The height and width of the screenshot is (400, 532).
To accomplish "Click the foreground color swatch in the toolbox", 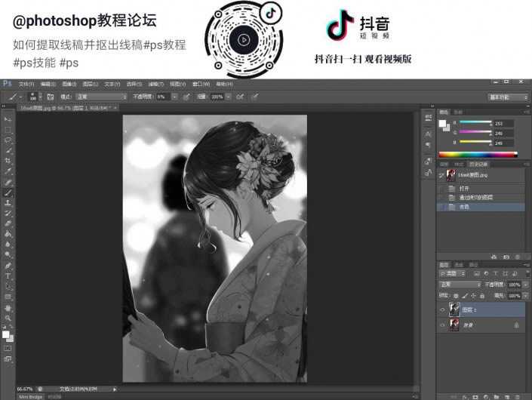I will coord(6,333).
